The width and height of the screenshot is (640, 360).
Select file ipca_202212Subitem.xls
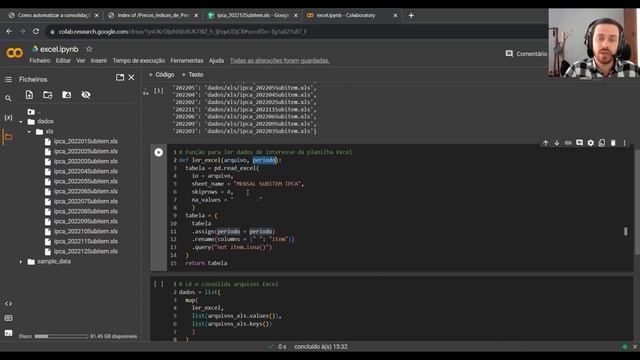pos(85,251)
